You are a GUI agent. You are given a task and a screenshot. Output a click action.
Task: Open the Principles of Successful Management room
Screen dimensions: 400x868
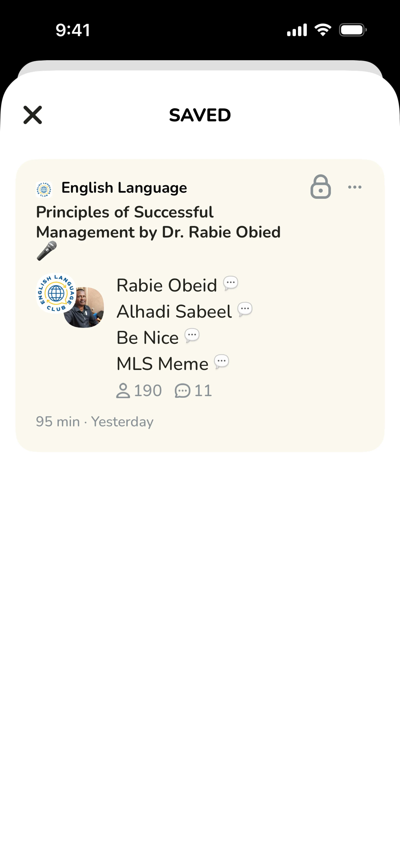158,222
